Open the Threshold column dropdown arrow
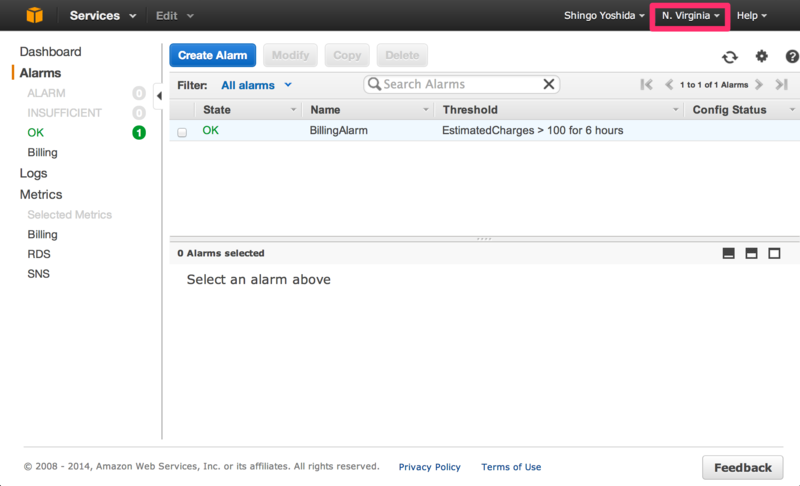Viewport: 800px width, 486px height. click(x=676, y=110)
